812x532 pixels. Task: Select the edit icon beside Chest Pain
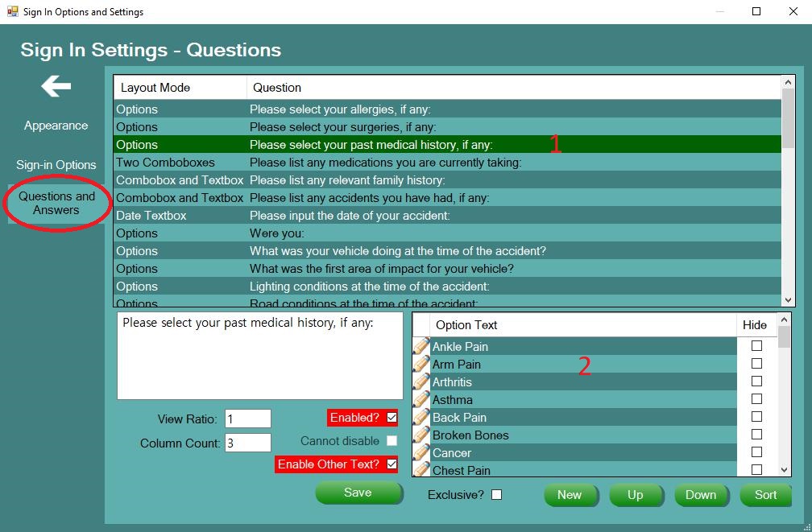click(421, 470)
